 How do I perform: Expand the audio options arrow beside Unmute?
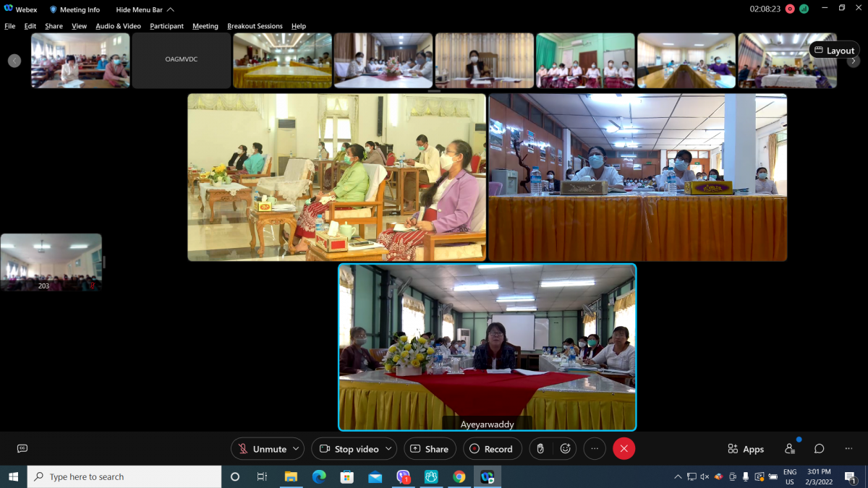click(x=295, y=449)
